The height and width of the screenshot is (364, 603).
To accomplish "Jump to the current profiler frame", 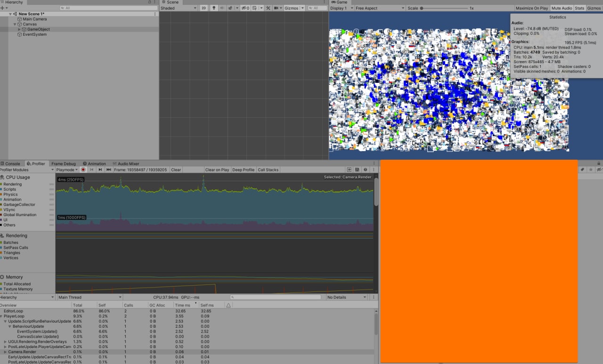I will pyautogui.click(x=109, y=170).
